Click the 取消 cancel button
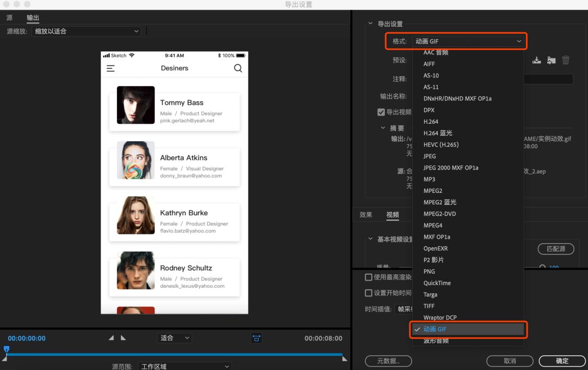 pyautogui.click(x=510, y=361)
